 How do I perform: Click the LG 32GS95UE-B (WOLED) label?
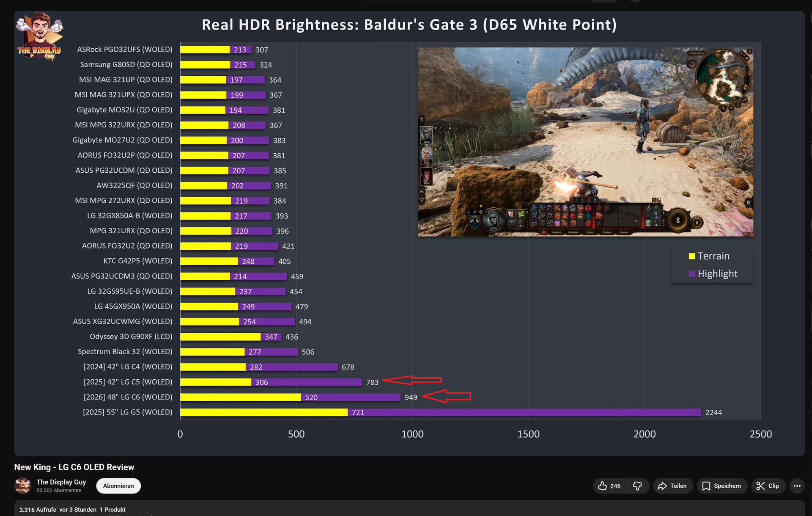tap(130, 291)
